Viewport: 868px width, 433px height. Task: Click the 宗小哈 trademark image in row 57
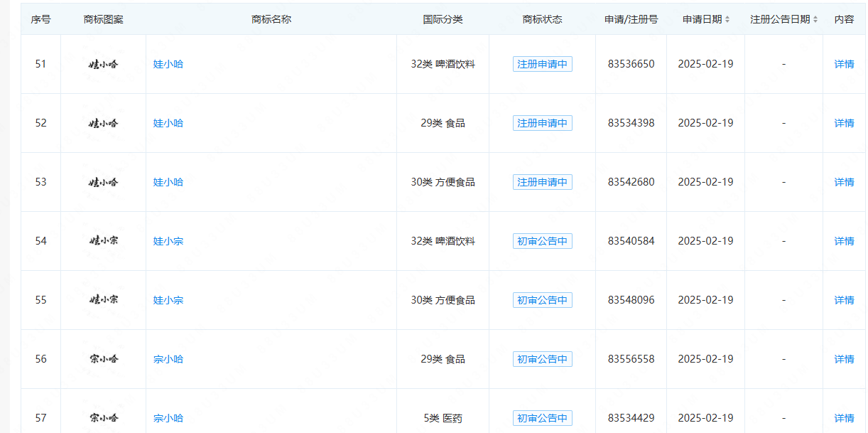click(104, 418)
